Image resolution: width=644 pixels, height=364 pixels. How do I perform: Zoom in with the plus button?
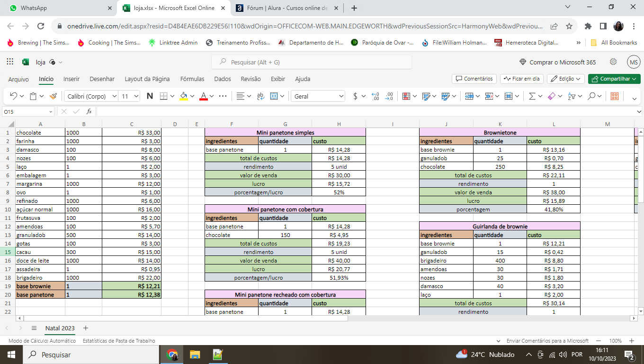point(632,341)
